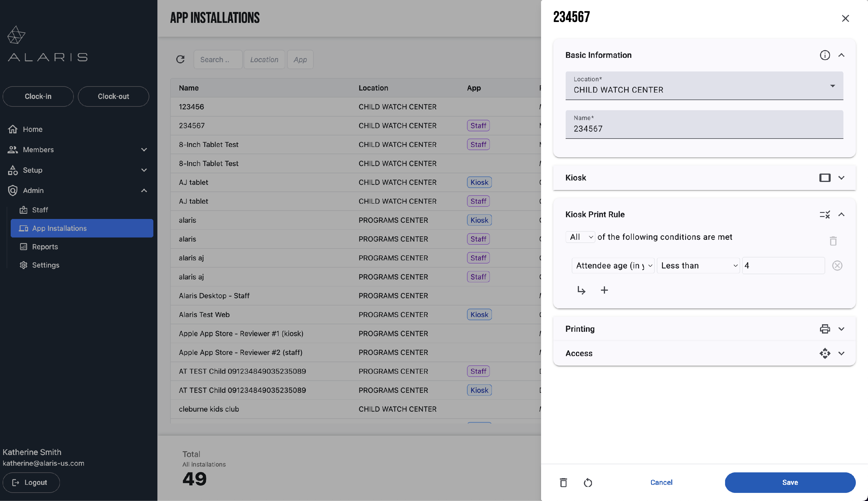Screen dimensions: 868x501
Task: Click in the Name input field
Action: pos(704,128)
